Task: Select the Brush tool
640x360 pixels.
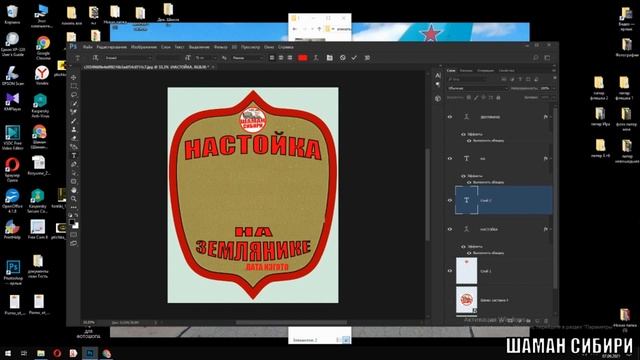Action: coord(74,121)
